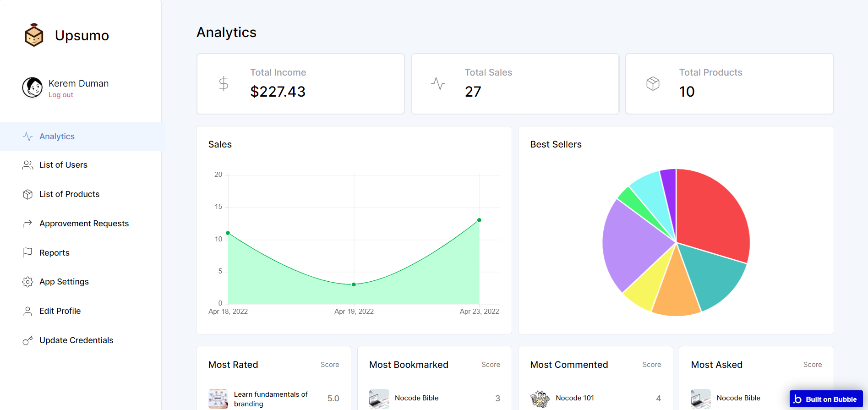868x410 pixels.
Task: Click the Kerem Duman user name
Action: (x=79, y=83)
